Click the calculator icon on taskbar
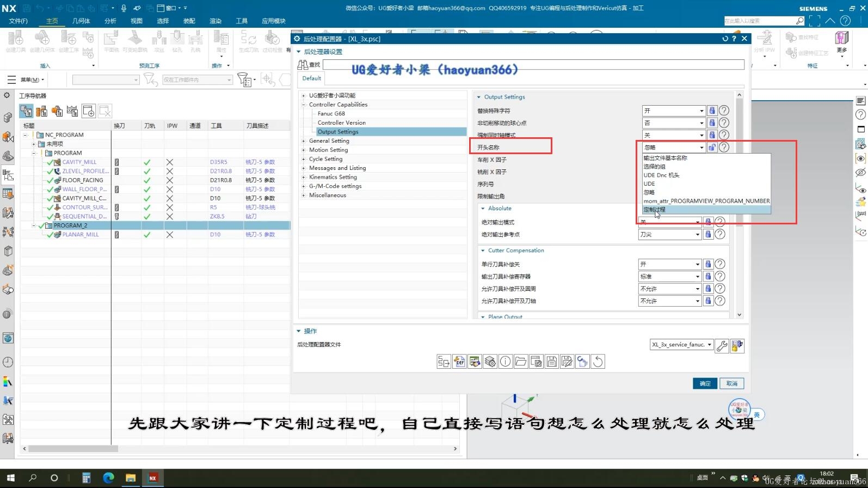This screenshot has height=488, width=868. click(86, 478)
